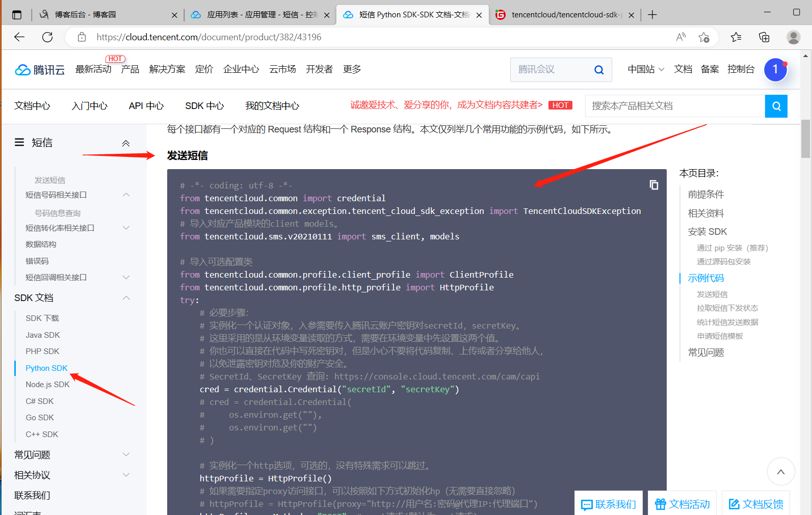
Task: Open the 最新活动 menu
Action: [x=93, y=69]
